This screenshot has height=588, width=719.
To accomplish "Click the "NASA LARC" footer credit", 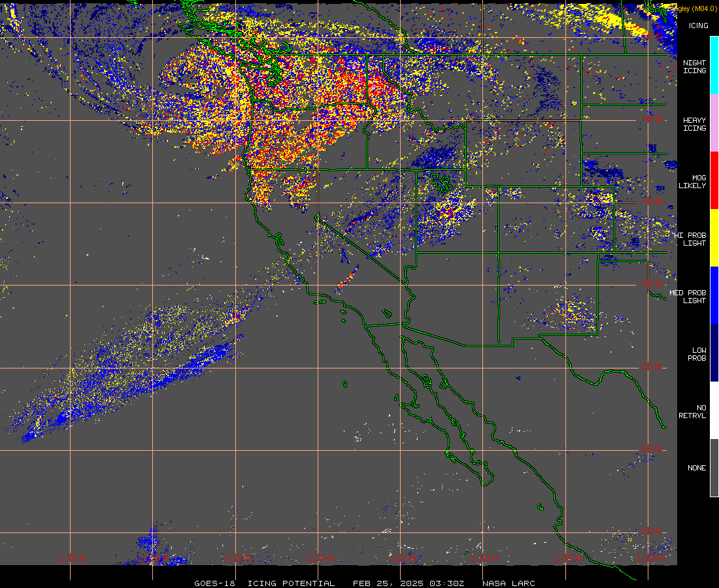I will [x=509, y=583].
